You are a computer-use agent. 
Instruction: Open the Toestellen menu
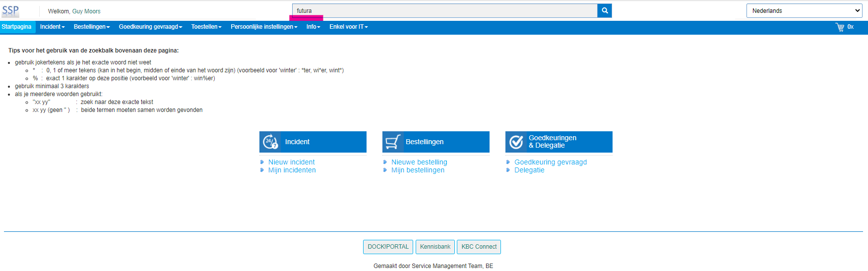click(206, 27)
